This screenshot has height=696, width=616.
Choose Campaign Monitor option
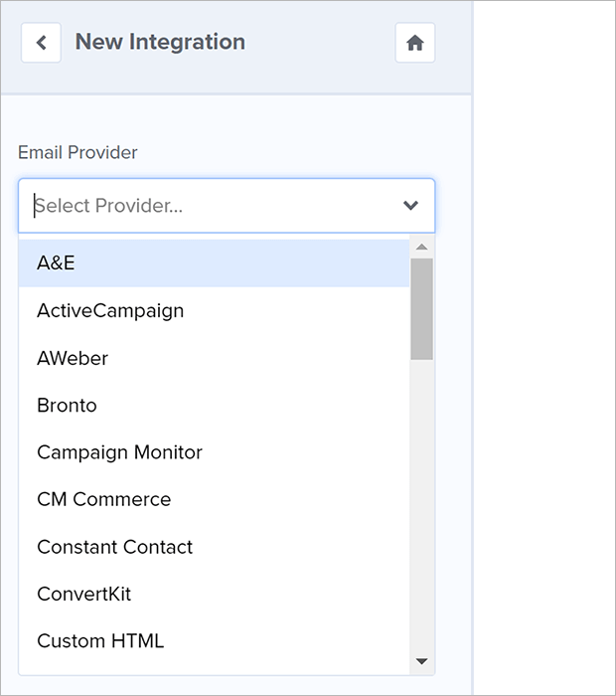tap(214, 452)
